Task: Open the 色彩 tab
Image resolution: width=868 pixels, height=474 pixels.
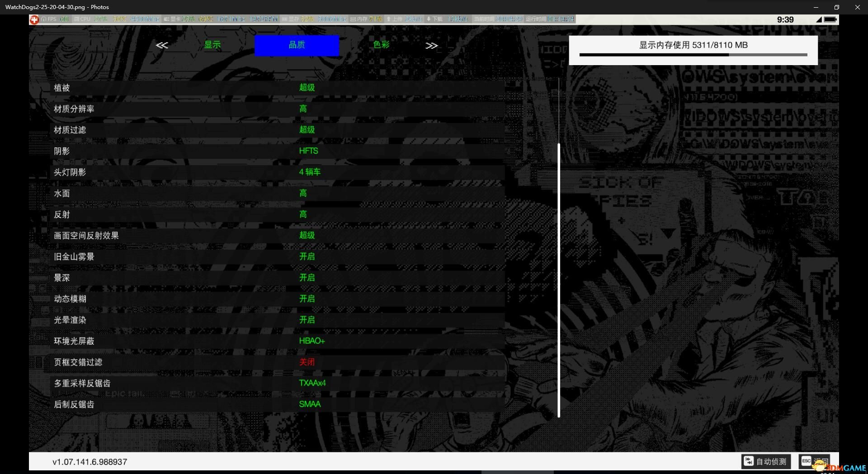Action: [381, 45]
